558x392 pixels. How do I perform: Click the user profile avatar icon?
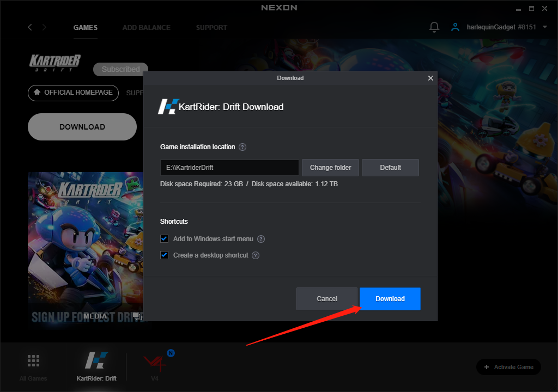click(455, 27)
